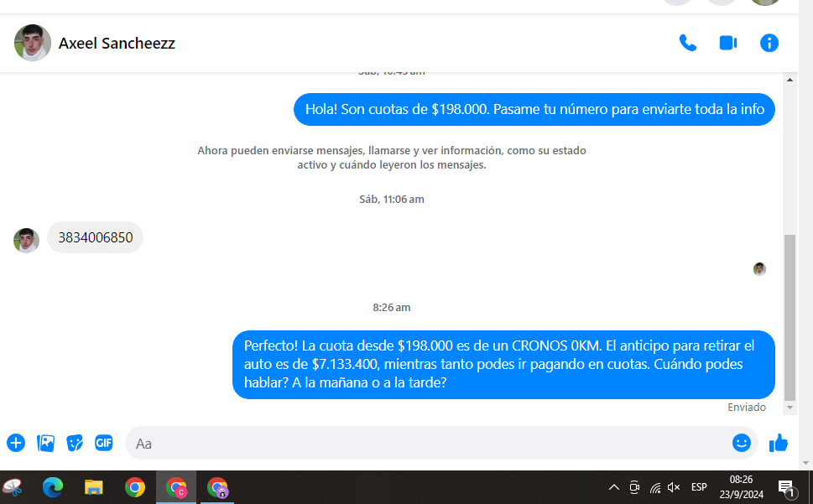
Task: Click avatar beside message 3834006850
Action: tap(27, 241)
